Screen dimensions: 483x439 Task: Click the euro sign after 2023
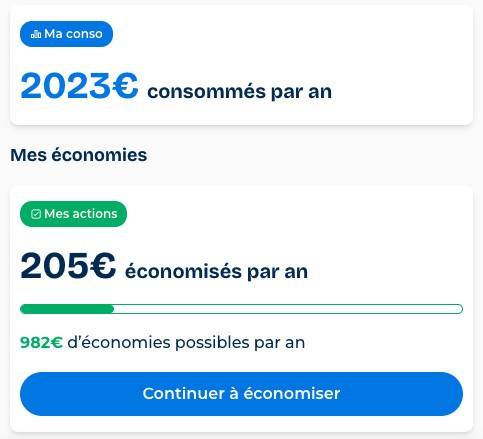click(x=125, y=86)
